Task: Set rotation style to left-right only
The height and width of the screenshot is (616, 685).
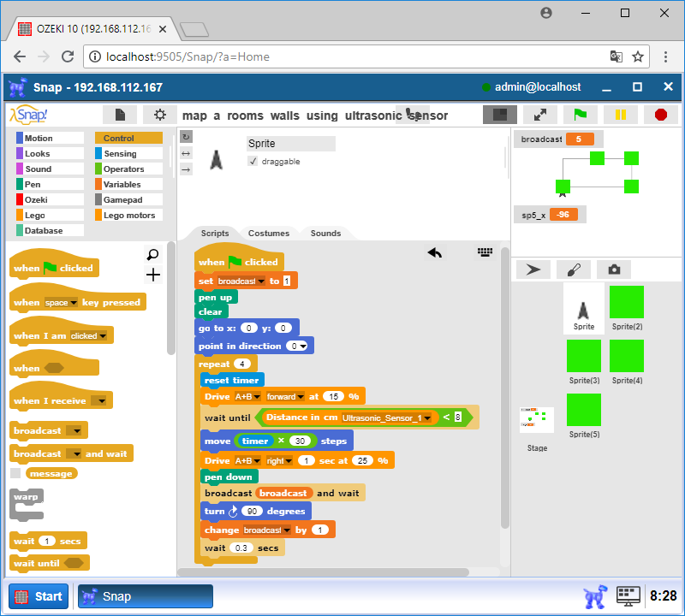Action: [186, 153]
